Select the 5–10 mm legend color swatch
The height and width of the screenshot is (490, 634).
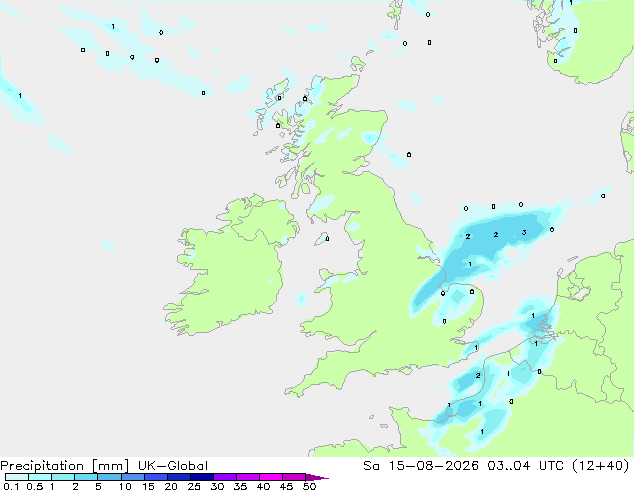coord(109,477)
